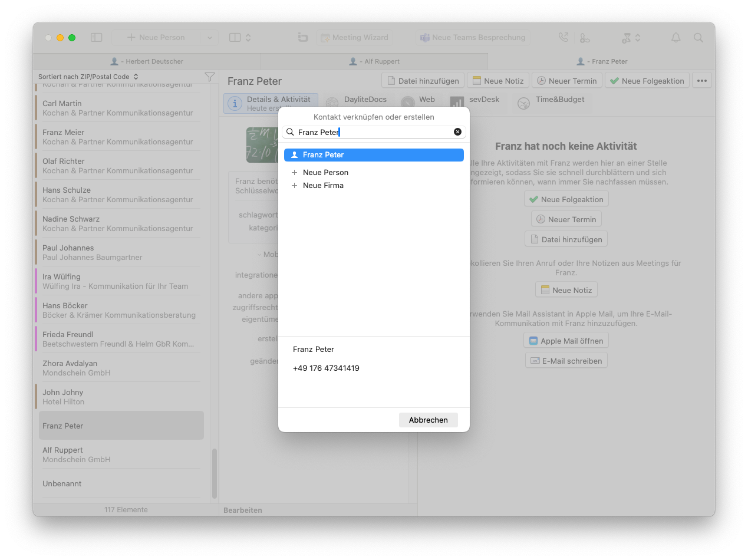Select Paul Johannes in the contact list
Screen dimensions: 748x560
118,252
